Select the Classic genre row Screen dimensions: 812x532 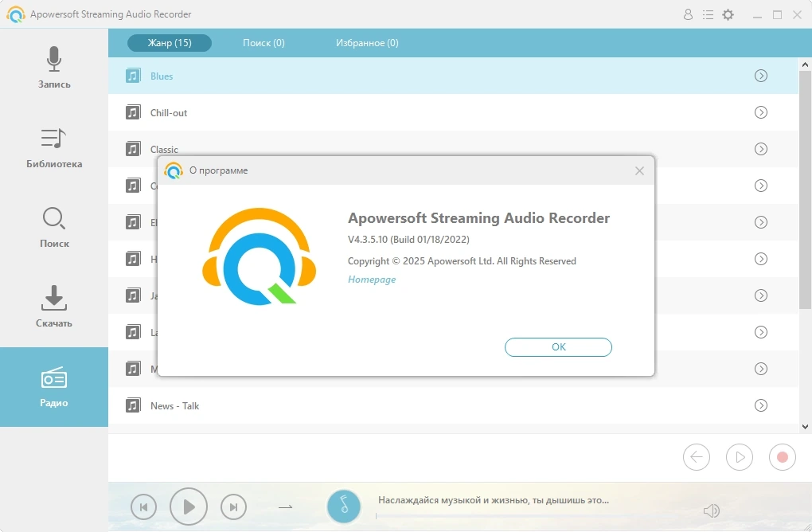pos(453,149)
